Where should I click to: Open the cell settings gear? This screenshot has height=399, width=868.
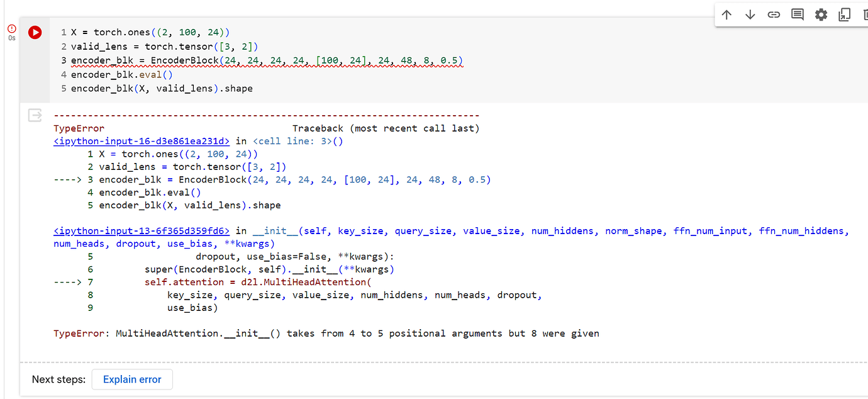(821, 14)
